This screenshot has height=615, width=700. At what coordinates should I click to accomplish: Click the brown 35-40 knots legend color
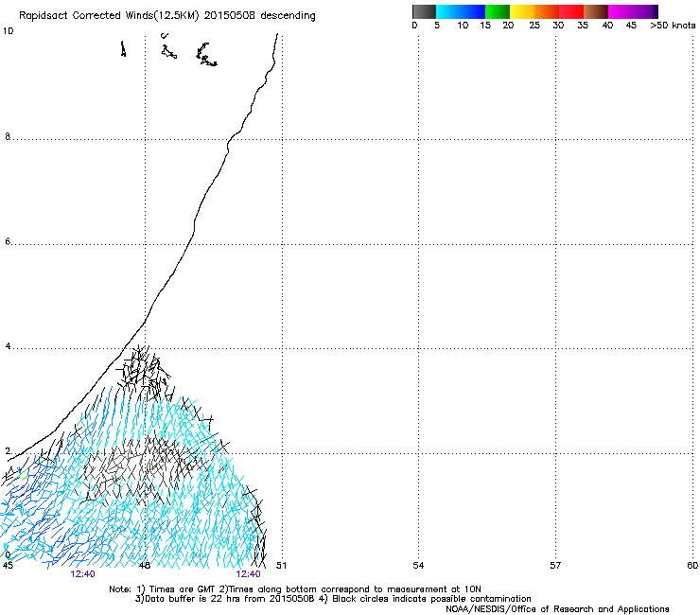(x=596, y=11)
